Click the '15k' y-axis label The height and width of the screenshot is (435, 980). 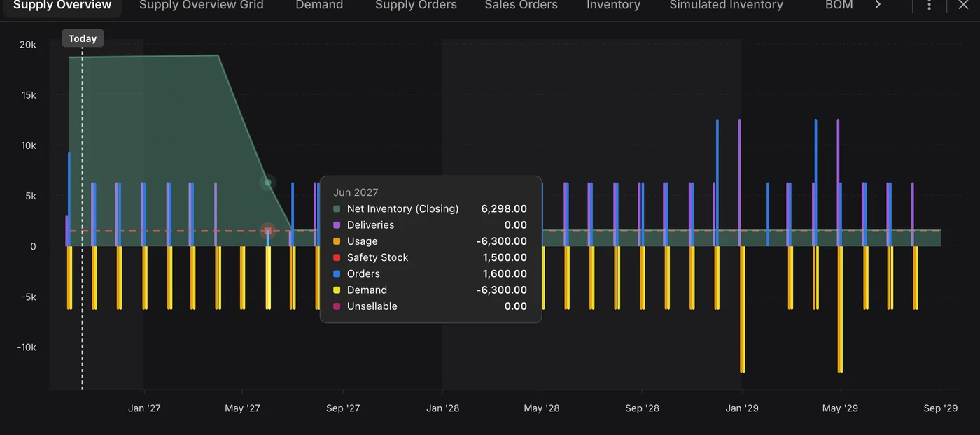(28, 95)
